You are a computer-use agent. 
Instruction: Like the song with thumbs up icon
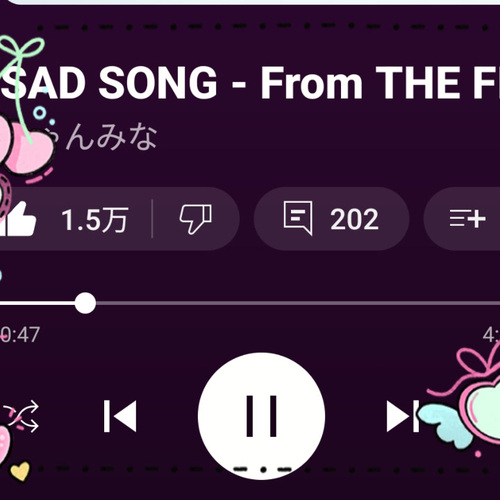coord(18,219)
